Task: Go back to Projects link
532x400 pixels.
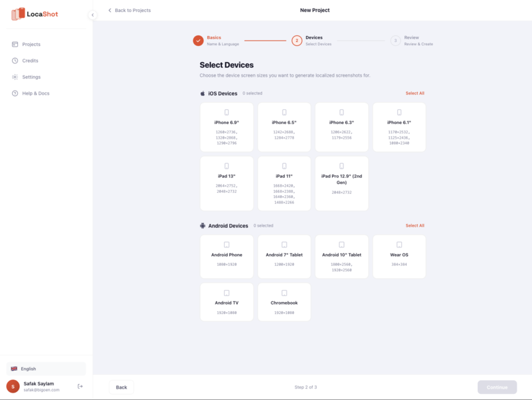Action: pos(129,11)
